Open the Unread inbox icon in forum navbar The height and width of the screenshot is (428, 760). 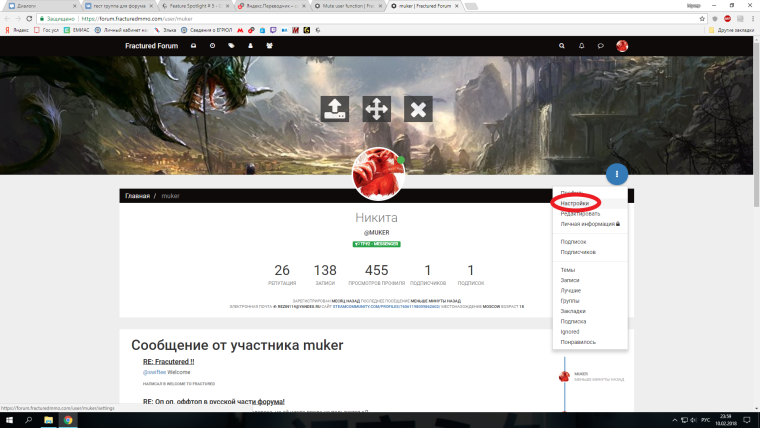click(x=193, y=46)
